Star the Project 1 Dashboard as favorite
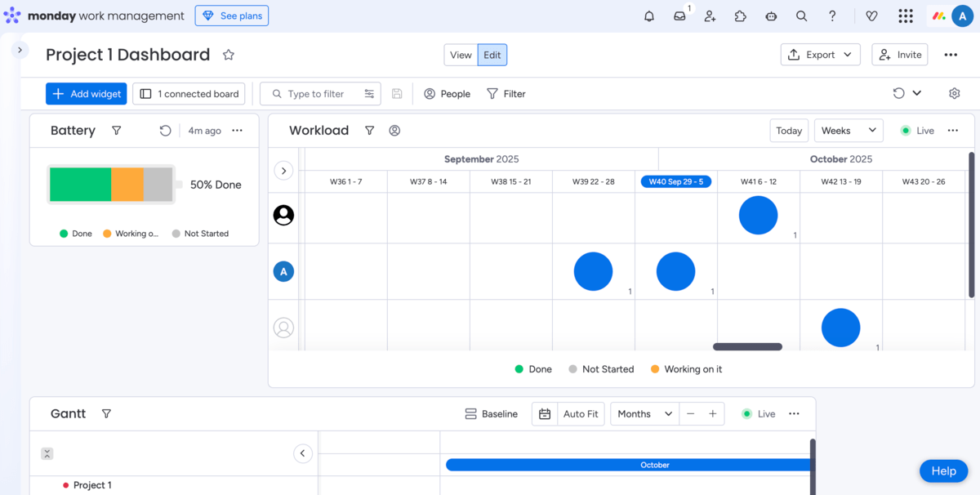Image resolution: width=980 pixels, height=495 pixels. 228,55
